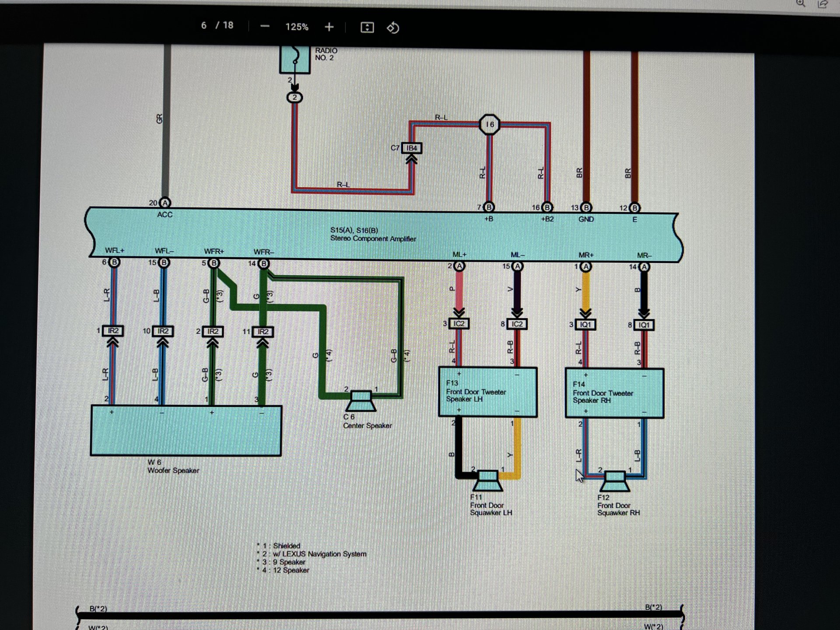This screenshot has height=630, width=840.
Task: Rotate the document with rotate icon
Action: [x=393, y=28]
